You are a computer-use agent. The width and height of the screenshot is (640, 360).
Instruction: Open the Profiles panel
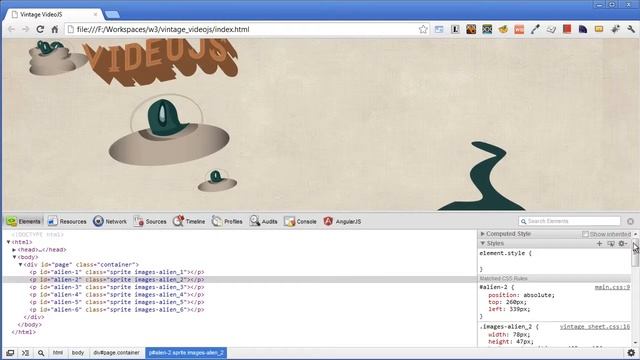[227, 221]
